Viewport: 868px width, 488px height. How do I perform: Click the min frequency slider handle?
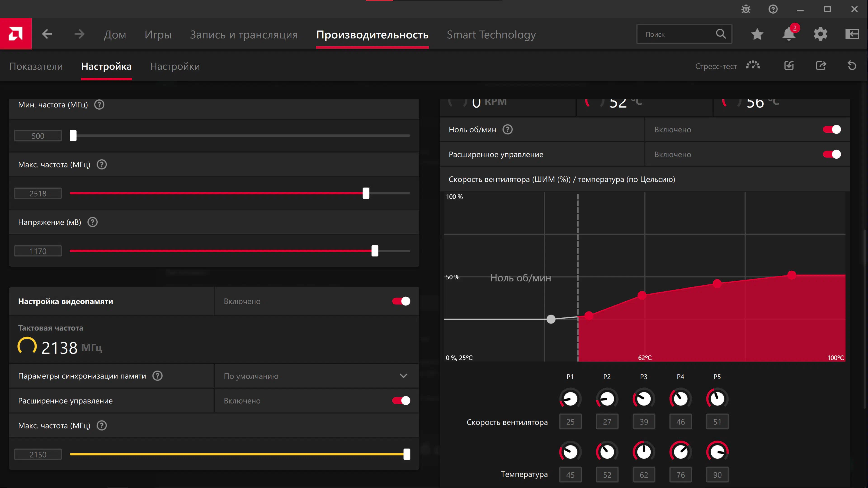click(x=73, y=136)
